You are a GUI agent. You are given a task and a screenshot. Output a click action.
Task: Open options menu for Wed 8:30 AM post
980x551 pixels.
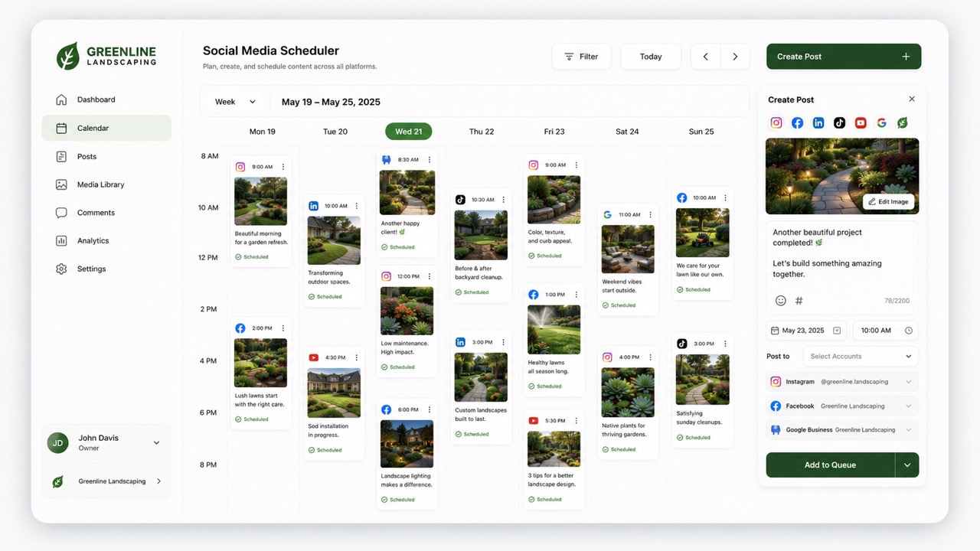tap(430, 160)
